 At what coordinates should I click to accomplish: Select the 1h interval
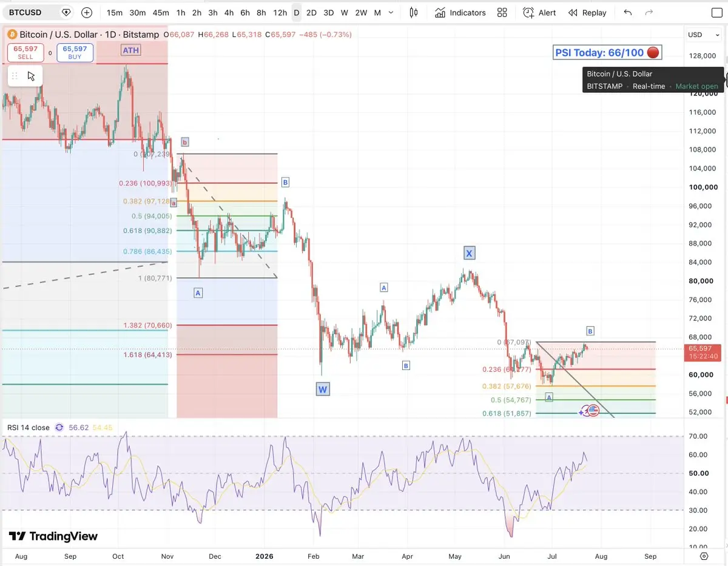(181, 13)
